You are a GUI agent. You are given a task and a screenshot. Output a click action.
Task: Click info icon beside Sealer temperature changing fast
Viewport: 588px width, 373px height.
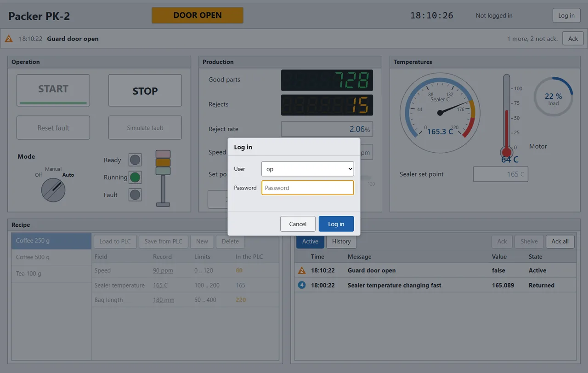click(302, 285)
